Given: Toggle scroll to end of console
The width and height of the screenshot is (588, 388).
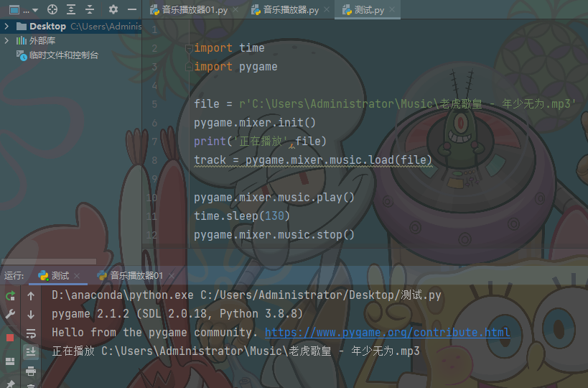Looking at the screenshot, I should click(x=31, y=351).
